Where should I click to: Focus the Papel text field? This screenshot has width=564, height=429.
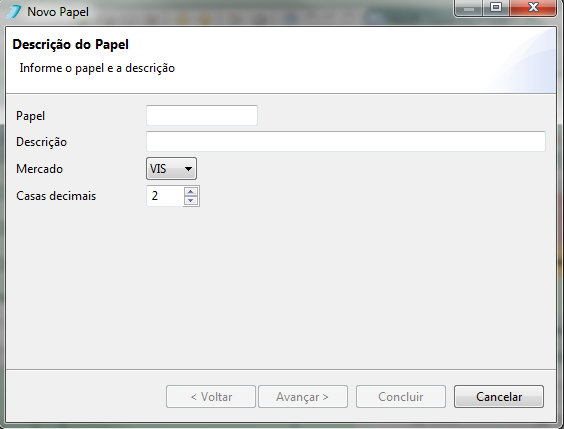pos(202,115)
